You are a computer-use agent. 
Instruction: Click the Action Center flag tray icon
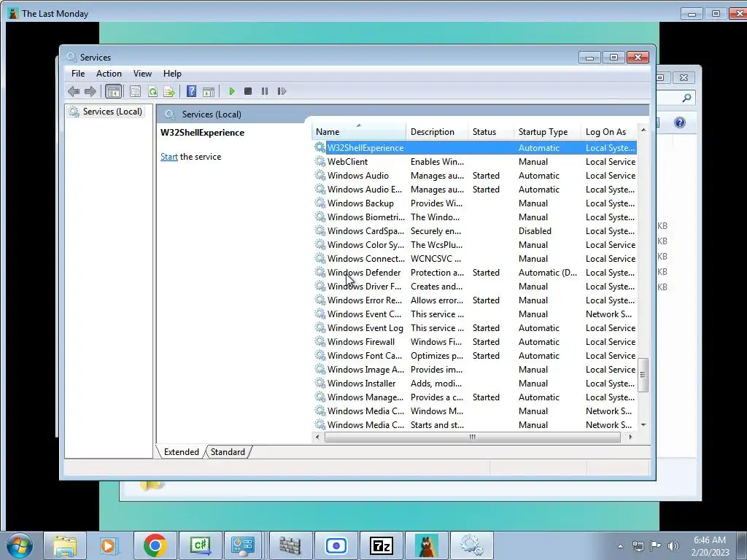656,546
